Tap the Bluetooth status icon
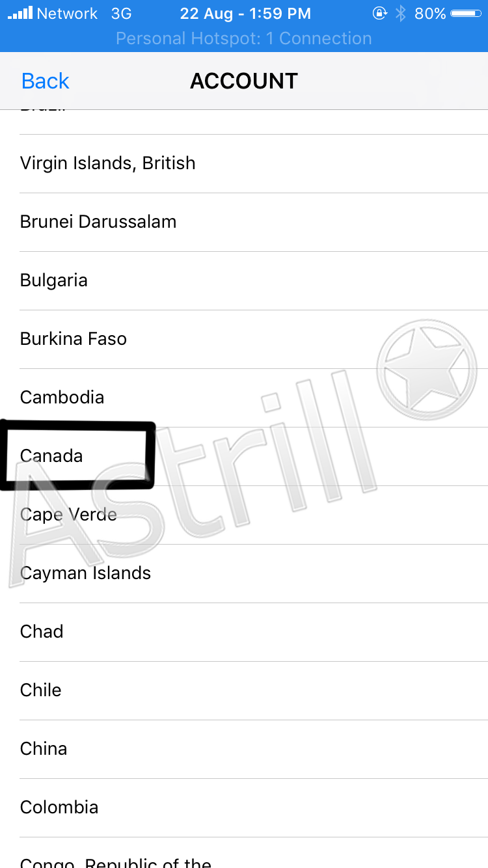This screenshot has height=868, width=488. (401, 13)
